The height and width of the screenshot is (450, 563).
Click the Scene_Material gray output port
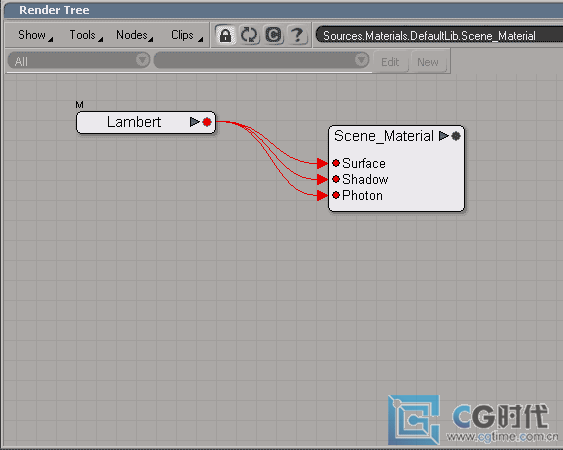[x=456, y=136]
